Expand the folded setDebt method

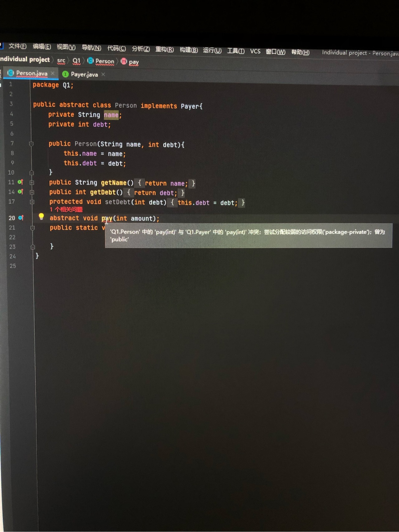coord(32,202)
